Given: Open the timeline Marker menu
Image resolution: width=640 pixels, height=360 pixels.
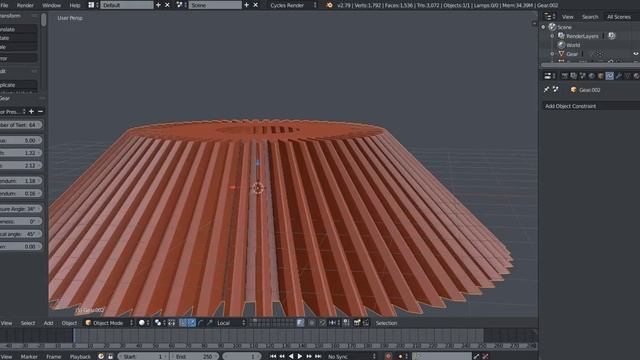Looking at the screenshot, I should (29, 356).
